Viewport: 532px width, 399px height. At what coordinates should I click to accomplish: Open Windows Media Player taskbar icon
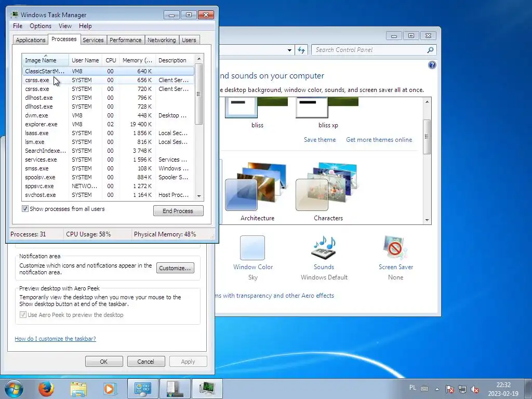coord(110,389)
